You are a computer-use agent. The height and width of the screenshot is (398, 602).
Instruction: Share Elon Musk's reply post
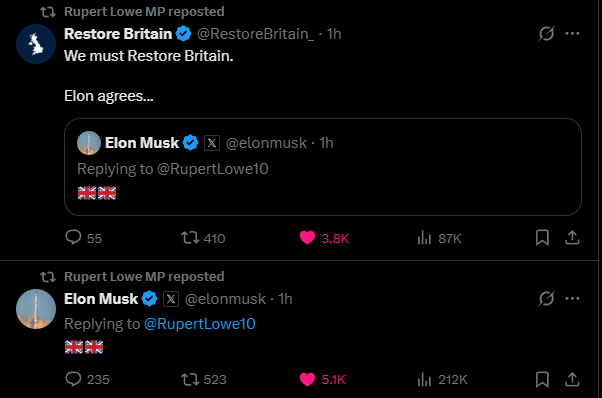tap(572, 379)
